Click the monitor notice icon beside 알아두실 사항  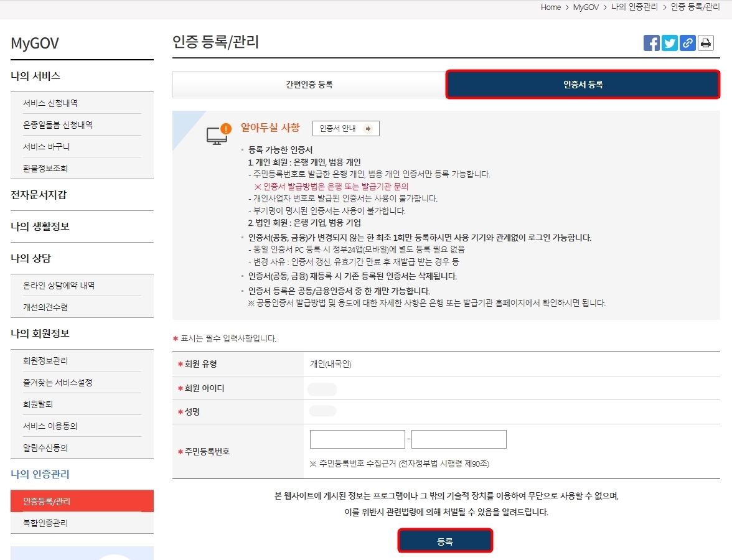pos(215,131)
